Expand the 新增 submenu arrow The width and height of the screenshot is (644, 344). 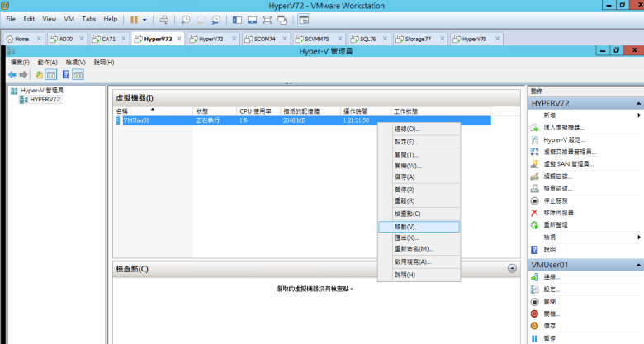pos(638,115)
